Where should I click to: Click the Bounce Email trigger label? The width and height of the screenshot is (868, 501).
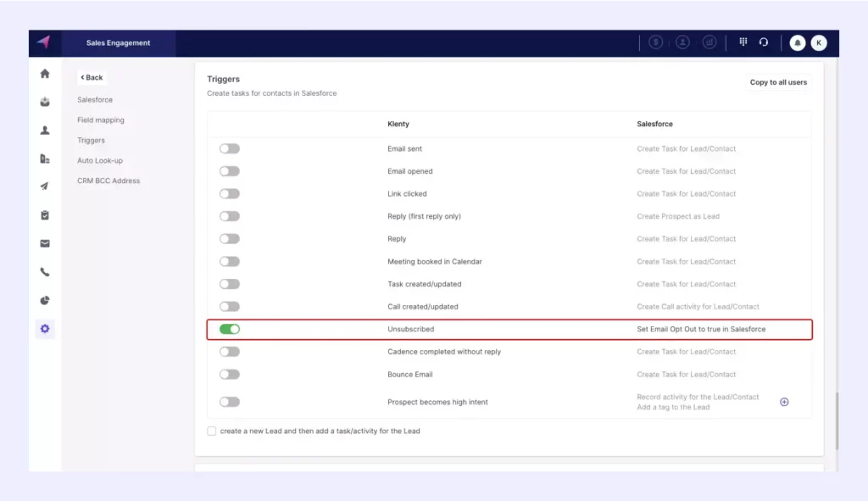[410, 374]
